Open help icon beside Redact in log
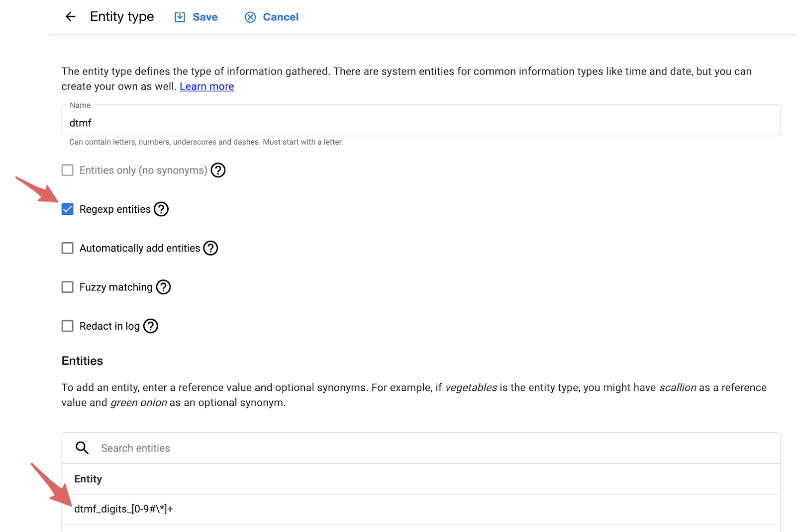The width and height of the screenshot is (796, 532). 151,326
